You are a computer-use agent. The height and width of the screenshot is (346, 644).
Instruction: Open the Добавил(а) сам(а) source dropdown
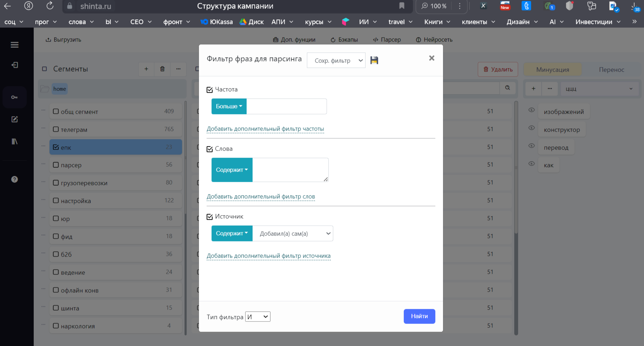click(293, 233)
